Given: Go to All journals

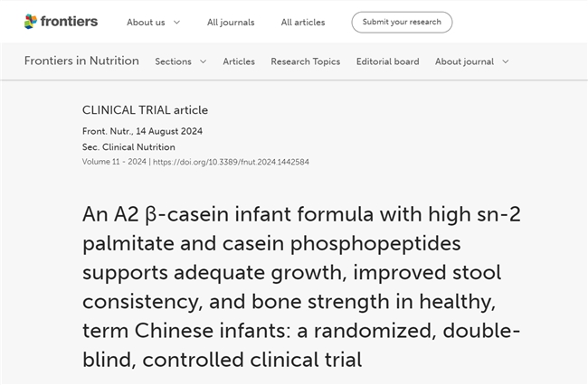Looking at the screenshot, I should point(231,23).
